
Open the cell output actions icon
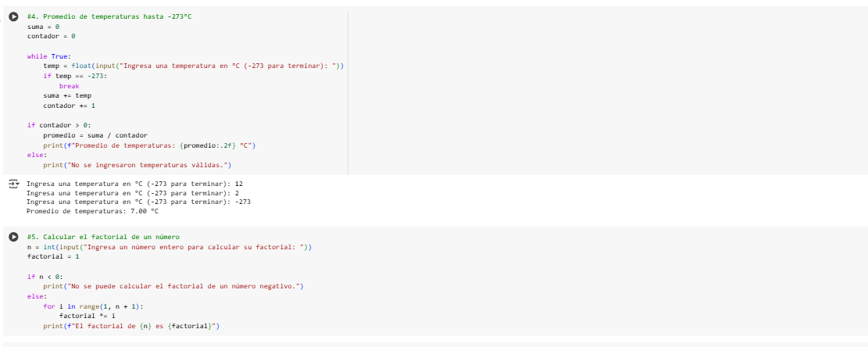14,184
